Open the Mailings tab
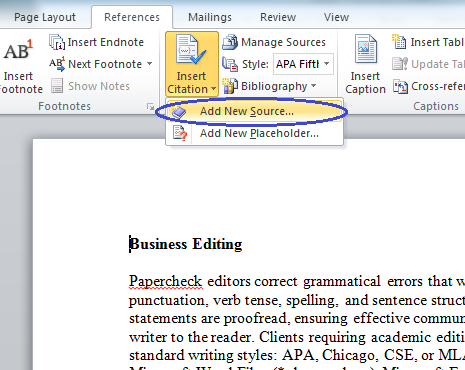This screenshot has width=465, height=370. click(x=210, y=17)
